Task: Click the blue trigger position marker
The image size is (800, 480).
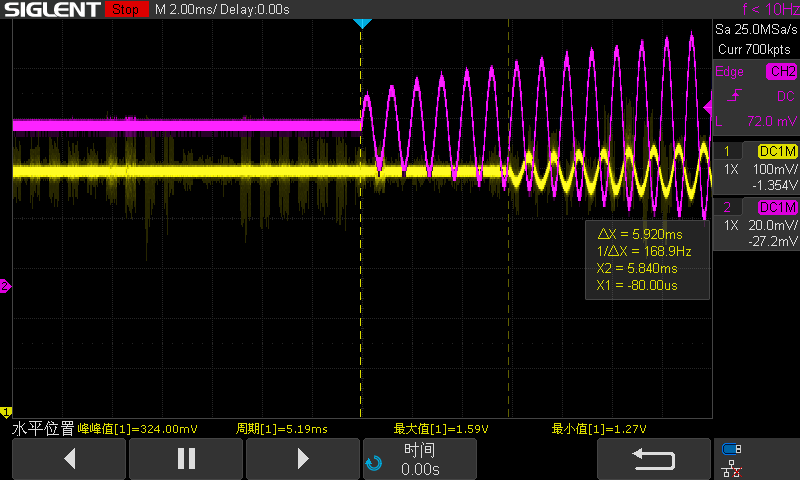Action: (362, 23)
